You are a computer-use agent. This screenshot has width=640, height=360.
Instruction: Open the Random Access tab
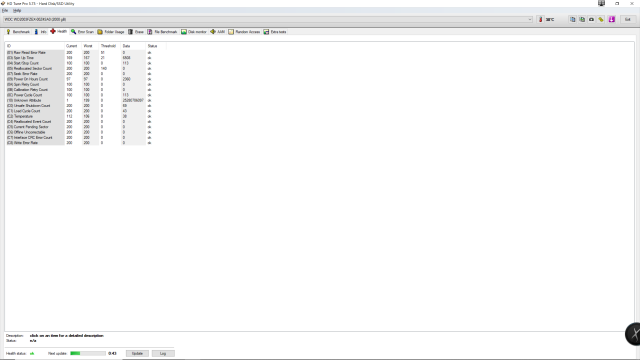[x=244, y=32]
